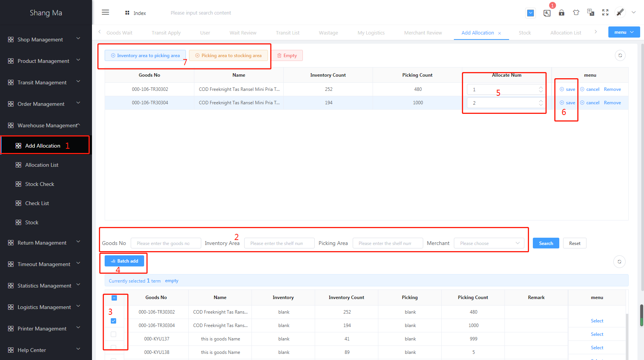The image size is (644, 360).
Task: Switch to the Transit Apply tab
Action: (166, 33)
